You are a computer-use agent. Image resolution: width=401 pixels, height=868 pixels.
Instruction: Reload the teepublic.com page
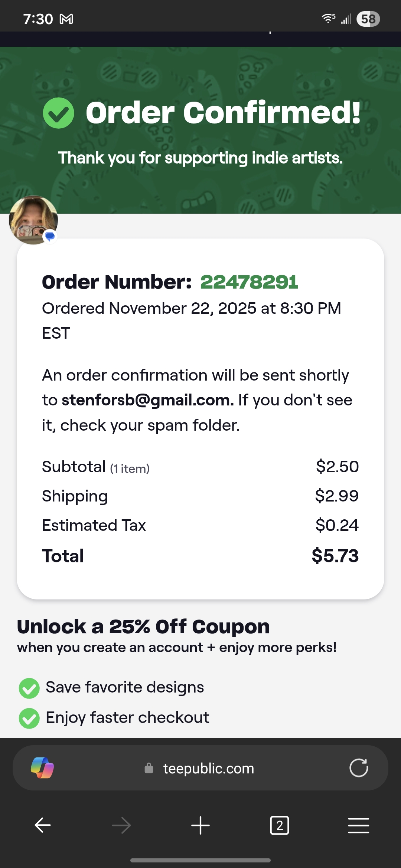(x=359, y=768)
